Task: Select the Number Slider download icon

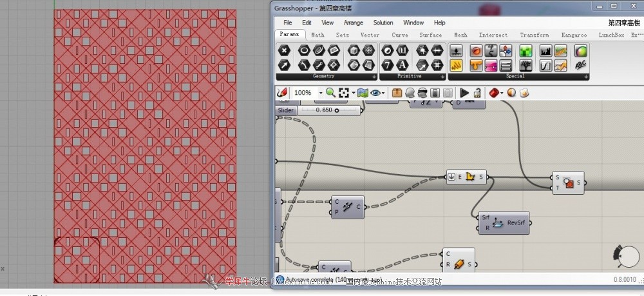Action: 457,51
